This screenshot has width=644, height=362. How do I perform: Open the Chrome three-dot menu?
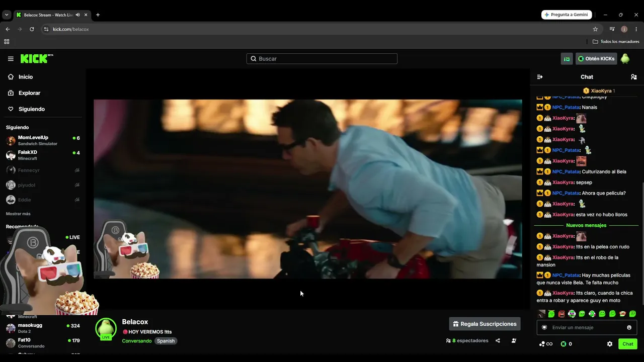point(636,29)
